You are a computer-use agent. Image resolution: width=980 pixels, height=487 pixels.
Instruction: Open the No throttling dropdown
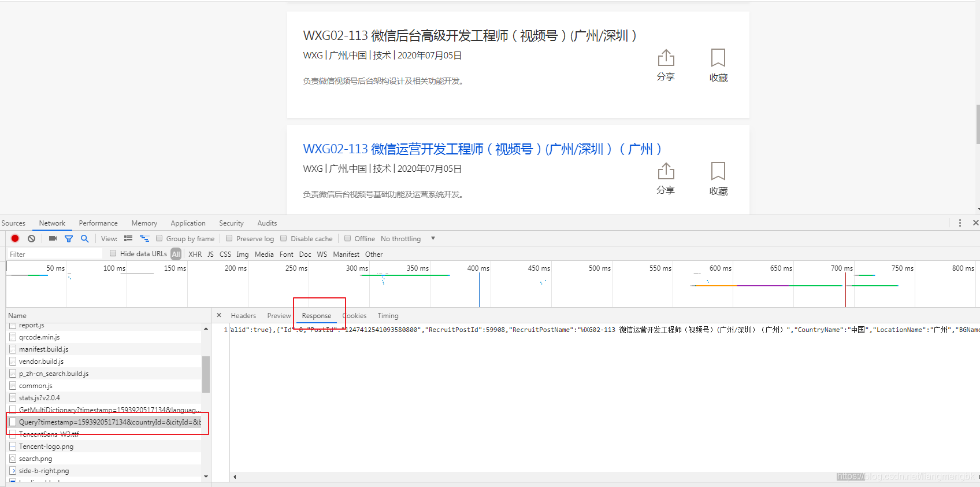coord(408,238)
